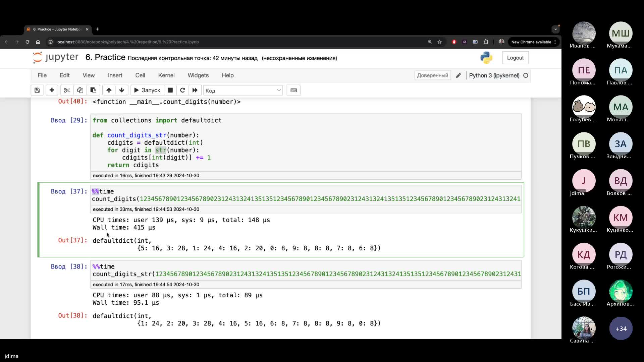Bookmark this page with star icon
Screen dimensions: 644x362
tap(439, 42)
